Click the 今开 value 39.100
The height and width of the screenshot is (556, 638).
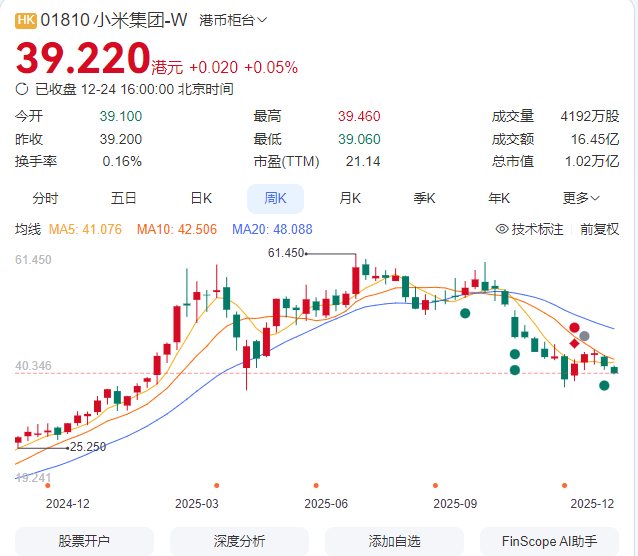[x=121, y=116]
